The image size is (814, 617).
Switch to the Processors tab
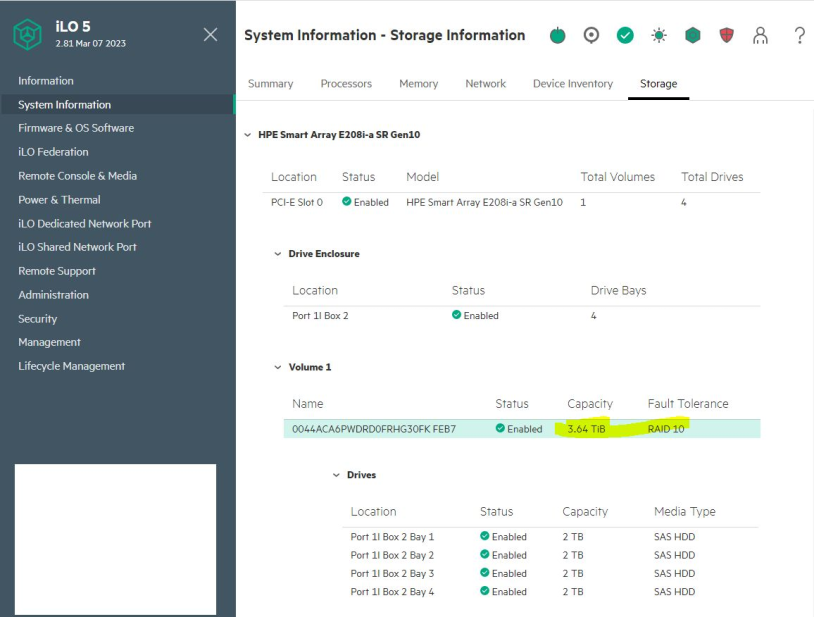[x=346, y=84]
